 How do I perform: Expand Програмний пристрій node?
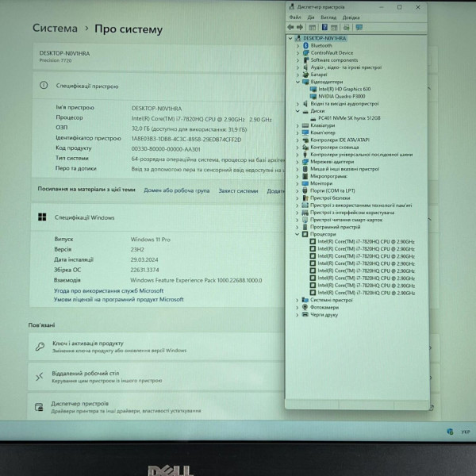pyautogui.click(x=297, y=227)
